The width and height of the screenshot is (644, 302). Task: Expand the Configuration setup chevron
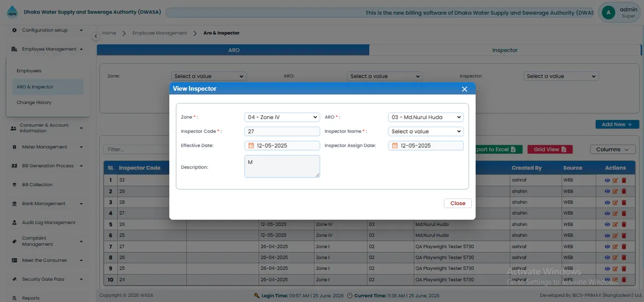(81, 30)
